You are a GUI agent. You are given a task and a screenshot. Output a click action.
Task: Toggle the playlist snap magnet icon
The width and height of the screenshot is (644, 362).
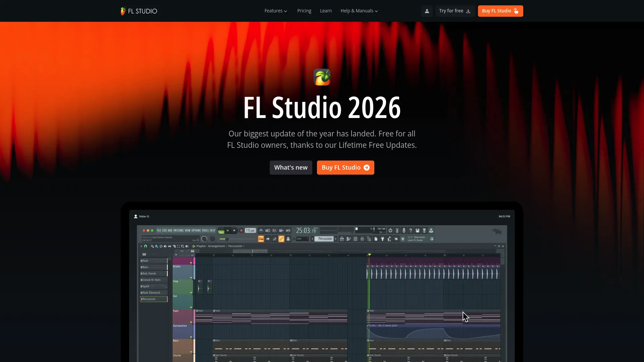146,246
